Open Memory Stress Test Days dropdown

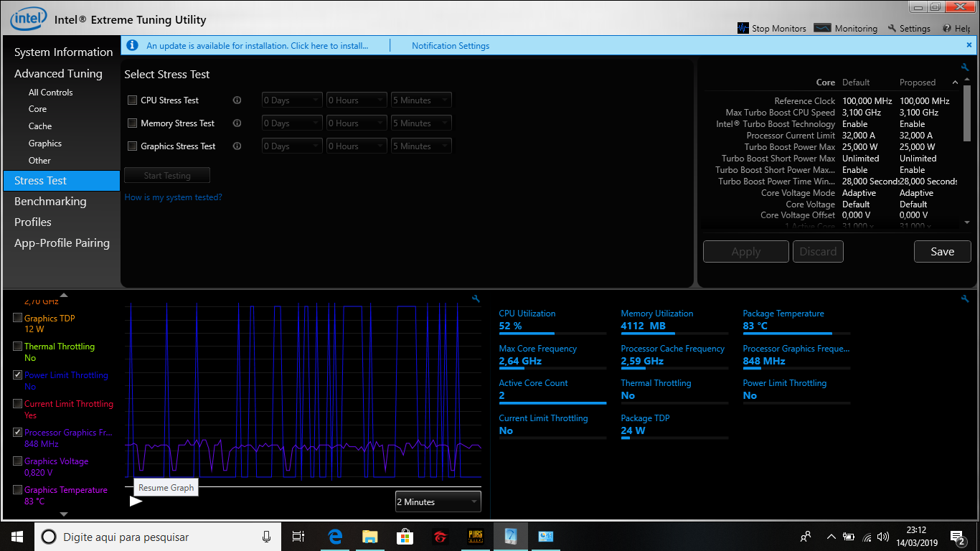pos(292,123)
